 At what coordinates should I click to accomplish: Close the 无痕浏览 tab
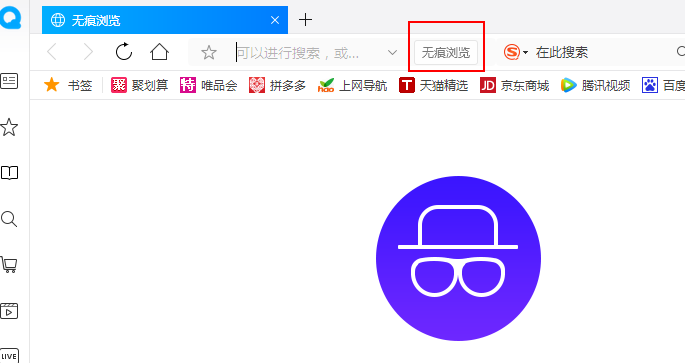[x=275, y=20]
